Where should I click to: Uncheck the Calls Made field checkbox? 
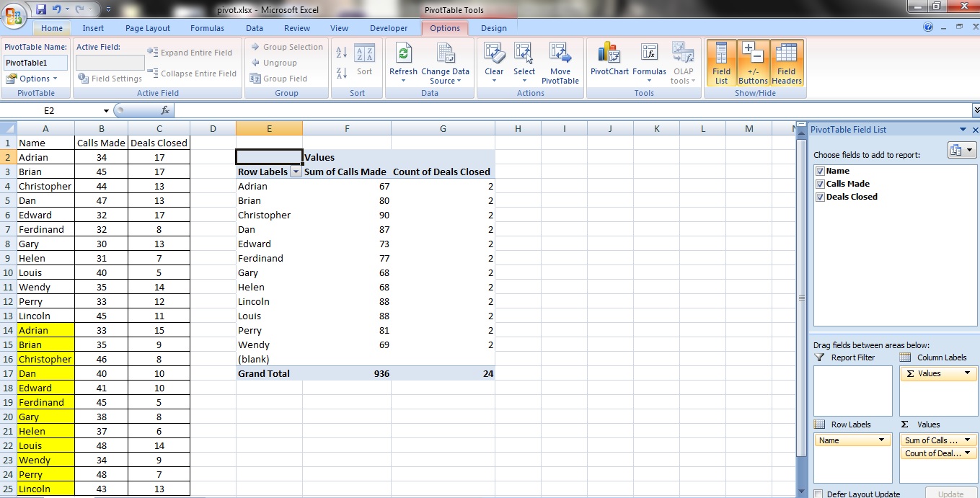coord(820,184)
